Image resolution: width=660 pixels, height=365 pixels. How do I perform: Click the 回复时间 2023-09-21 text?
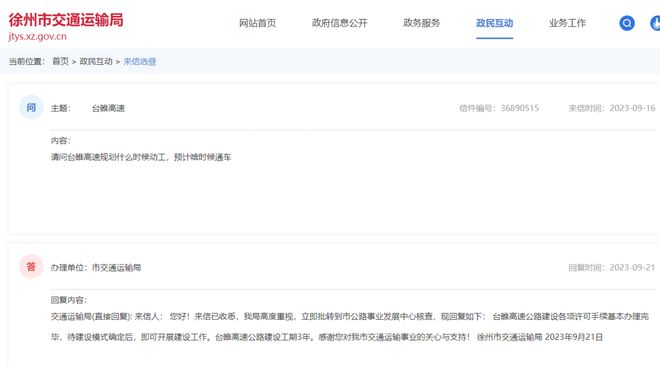(x=612, y=267)
